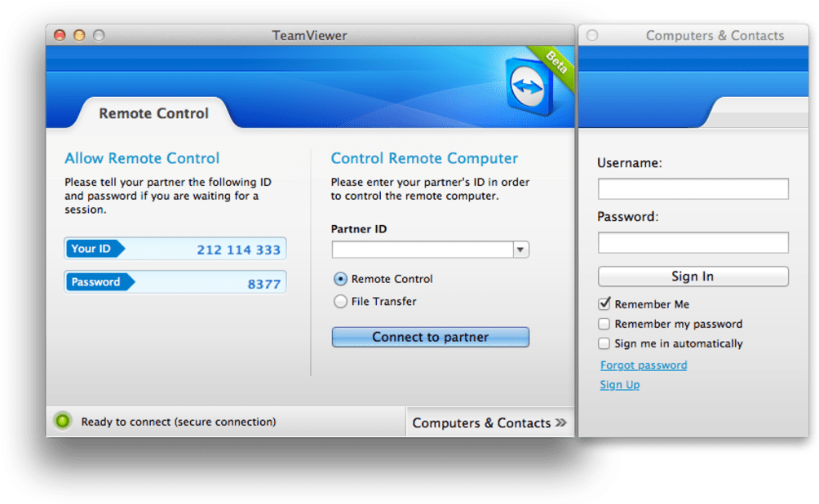819x504 pixels.
Task: Click the Sign In button
Action: [x=693, y=276]
